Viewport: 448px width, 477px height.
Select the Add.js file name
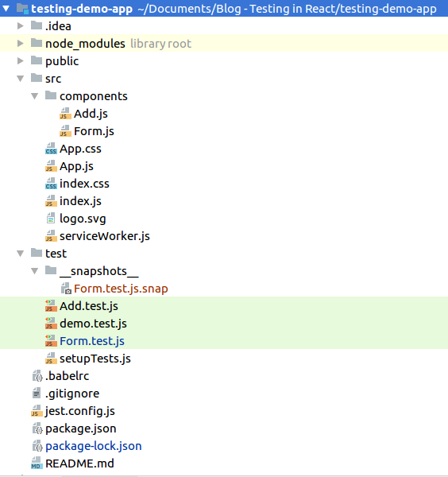[x=91, y=114]
